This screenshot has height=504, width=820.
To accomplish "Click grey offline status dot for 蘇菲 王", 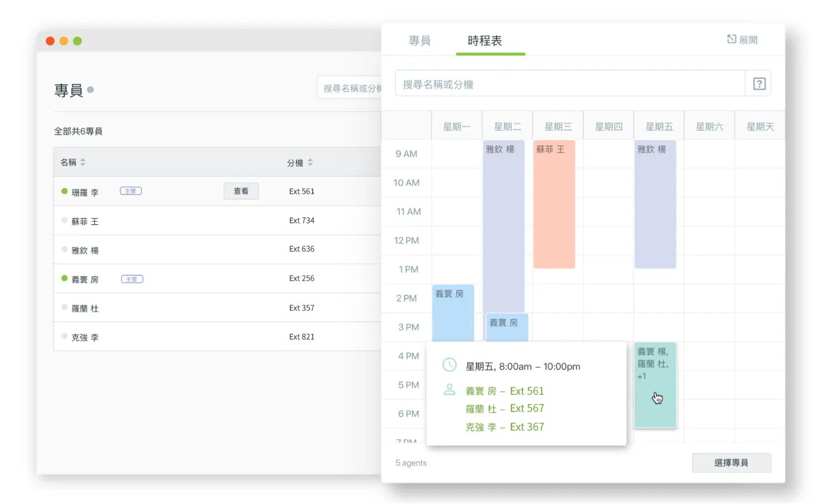I will coord(64,220).
